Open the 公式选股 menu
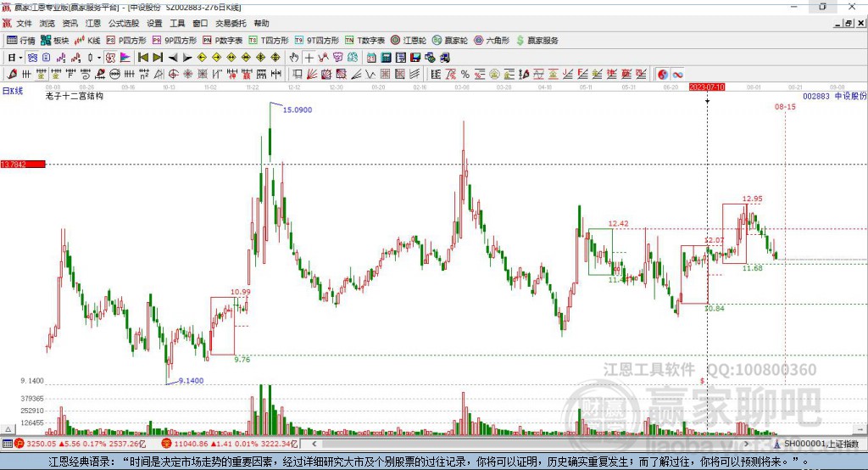 pos(124,23)
